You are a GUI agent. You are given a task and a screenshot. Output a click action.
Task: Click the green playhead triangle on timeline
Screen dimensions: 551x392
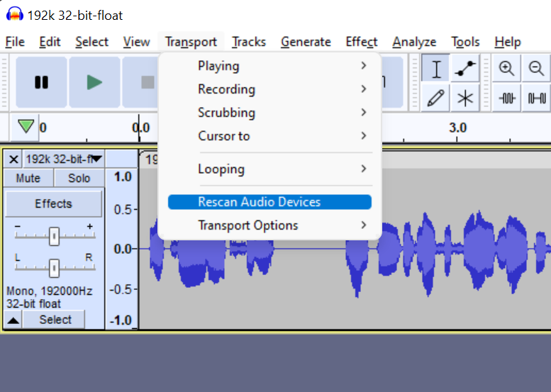(x=26, y=126)
